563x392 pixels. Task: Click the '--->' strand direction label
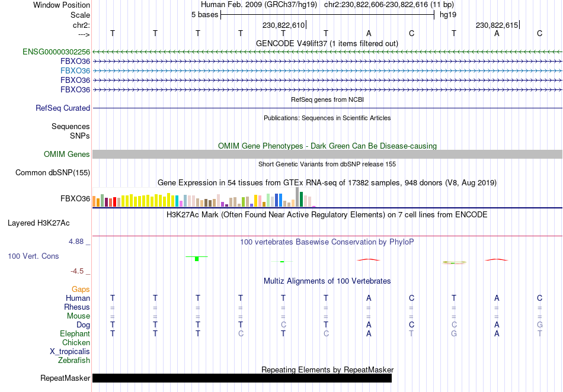click(84, 34)
